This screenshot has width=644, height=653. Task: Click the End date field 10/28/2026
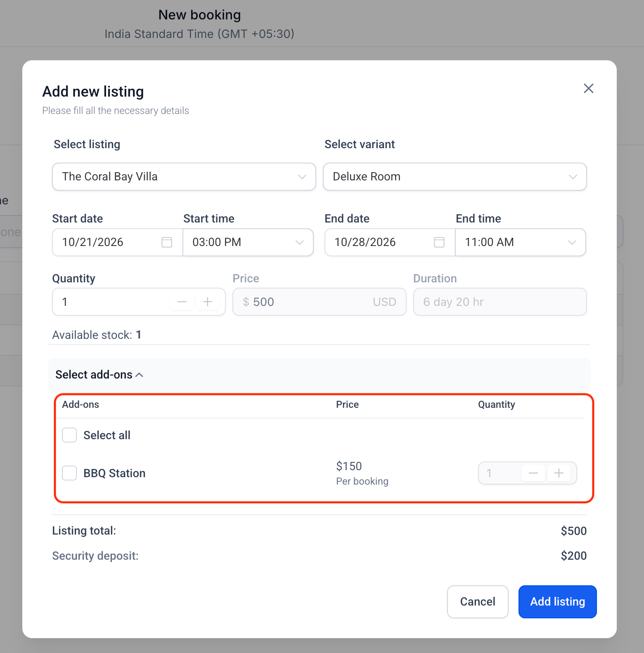[x=390, y=242]
